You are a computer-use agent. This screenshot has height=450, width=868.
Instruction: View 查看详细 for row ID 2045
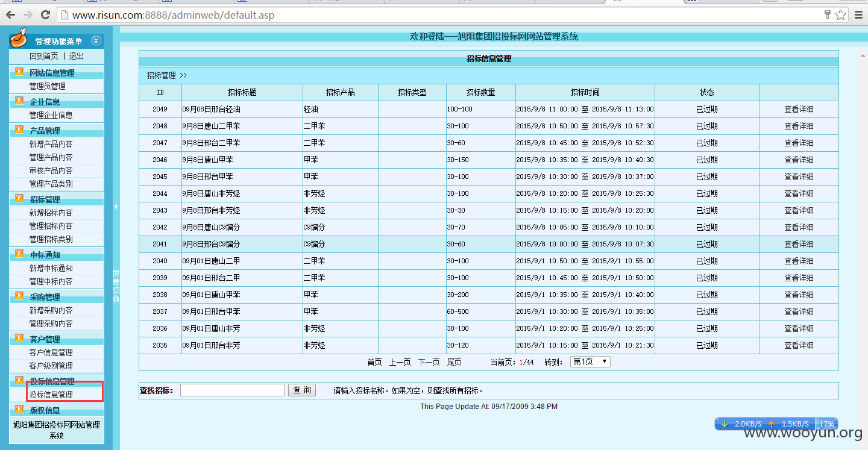pos(799,177)
